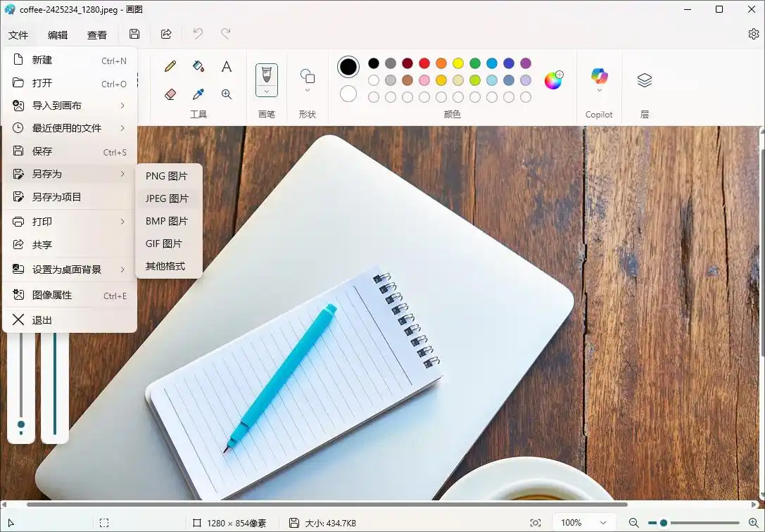Select the Color picker eyedropper tool

tap(198, 94)
